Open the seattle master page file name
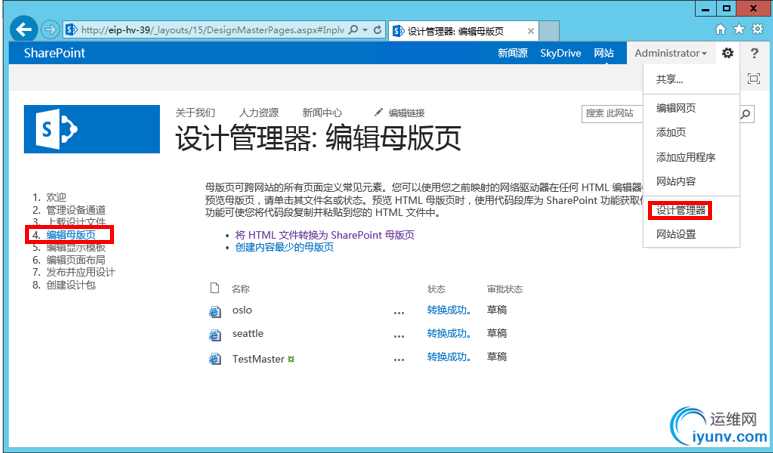Image resolution: width=773 pixels, height=453 pixels. [x=248, y=334]
